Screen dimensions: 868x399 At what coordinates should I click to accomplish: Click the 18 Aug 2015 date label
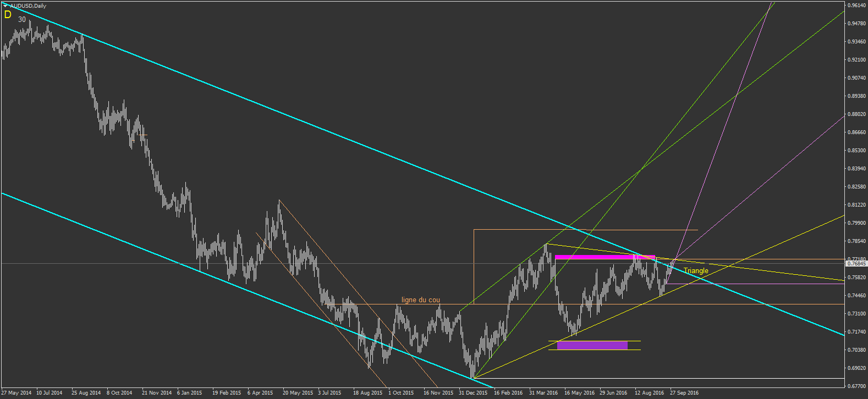pos(367,393)
